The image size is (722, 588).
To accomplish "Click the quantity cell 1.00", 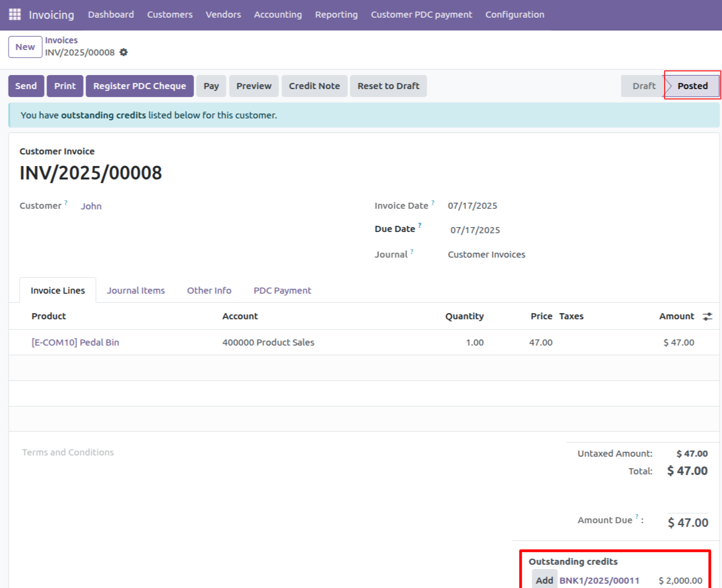I will pos(475,343).
